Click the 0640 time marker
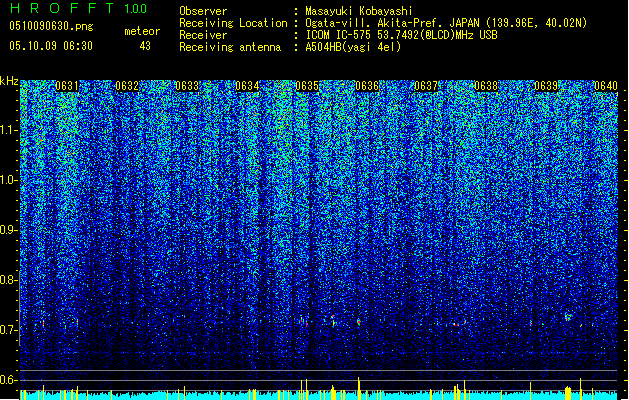The image size is (629, 400). [606, 86]
